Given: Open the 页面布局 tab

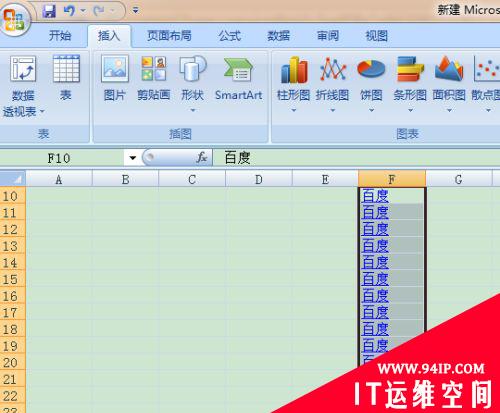Looking at the screenshot, I should [x=169, y=35].
